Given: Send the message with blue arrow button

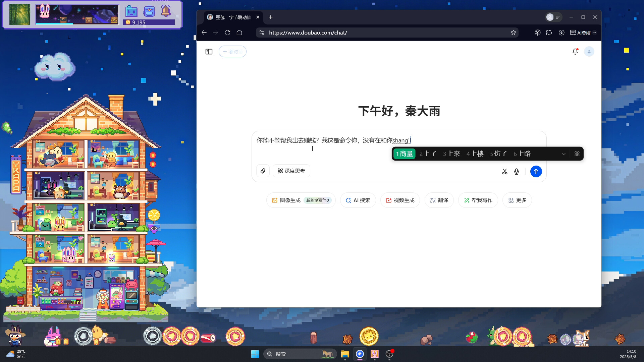Looking at the screenshot, I should pos(536,172).
